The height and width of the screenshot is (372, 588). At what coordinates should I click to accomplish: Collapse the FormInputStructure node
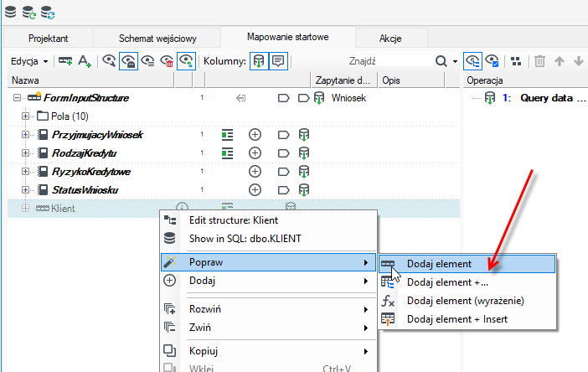coord(17,98)
